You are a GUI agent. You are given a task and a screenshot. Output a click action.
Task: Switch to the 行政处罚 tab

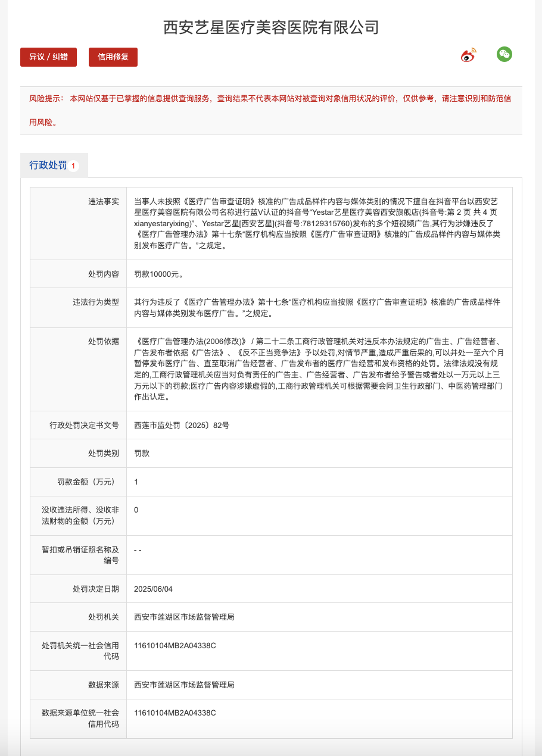[48, 165]
